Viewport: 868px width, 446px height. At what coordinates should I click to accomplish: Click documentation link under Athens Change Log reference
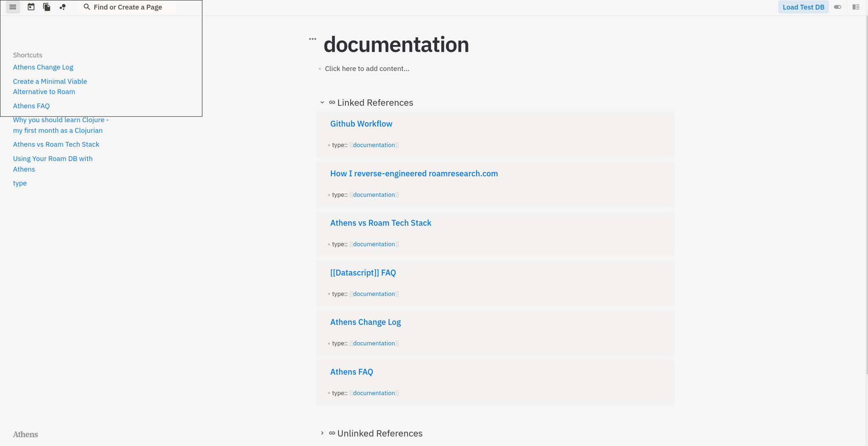[374, 343]
